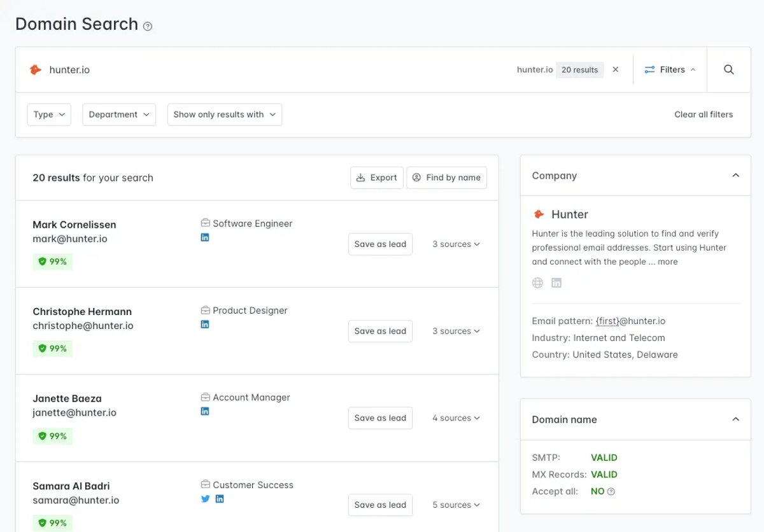Click the more link in company description
The height and width of the screenshot is (532, 764).
point(668,262)
